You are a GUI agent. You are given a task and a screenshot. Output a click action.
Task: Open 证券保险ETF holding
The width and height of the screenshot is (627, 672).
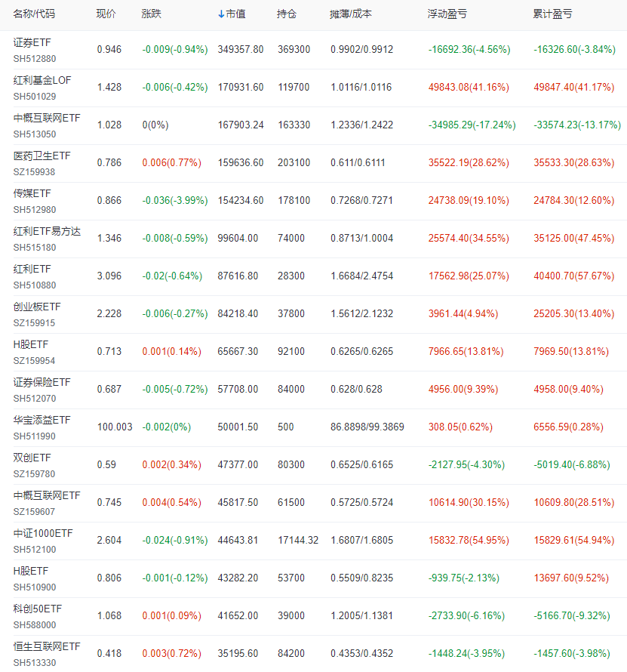(42, 382)
